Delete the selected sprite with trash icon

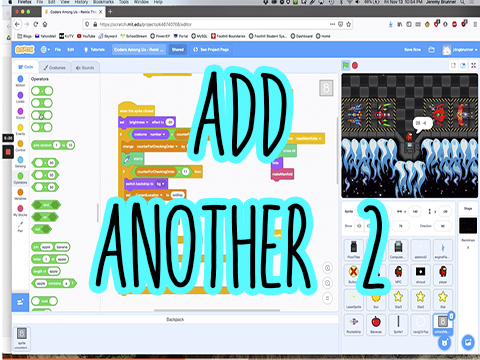coord(451,315)
